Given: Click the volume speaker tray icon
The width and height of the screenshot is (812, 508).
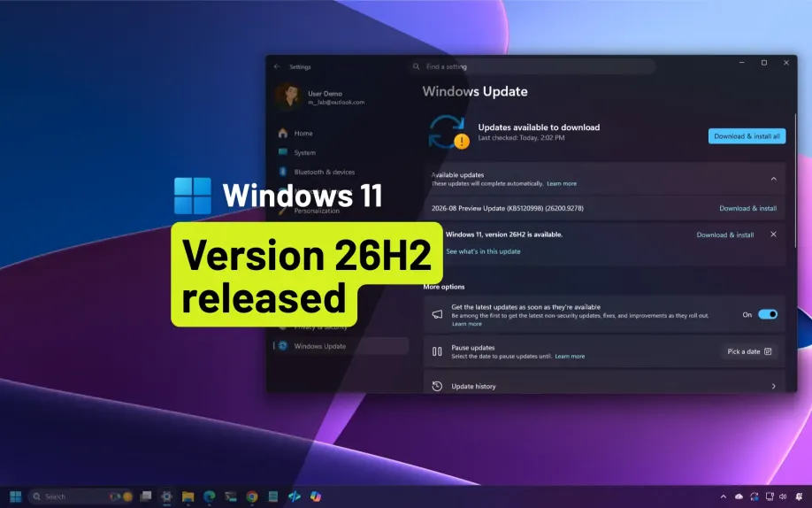Looking at the screenshot, I should (783, 496).
